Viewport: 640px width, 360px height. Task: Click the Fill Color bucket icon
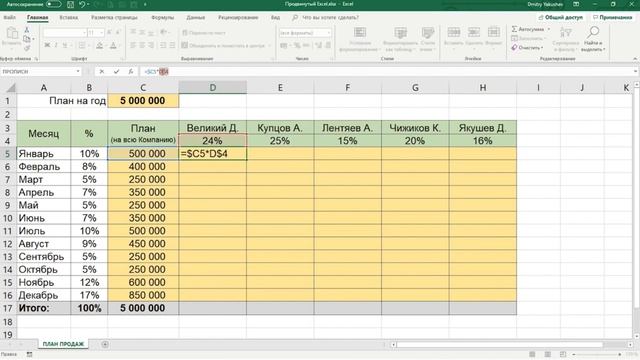[x=100, y=45]
